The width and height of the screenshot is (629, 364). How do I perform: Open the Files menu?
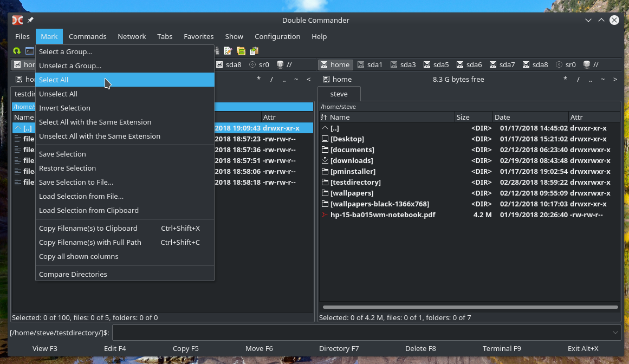[22, 36]
